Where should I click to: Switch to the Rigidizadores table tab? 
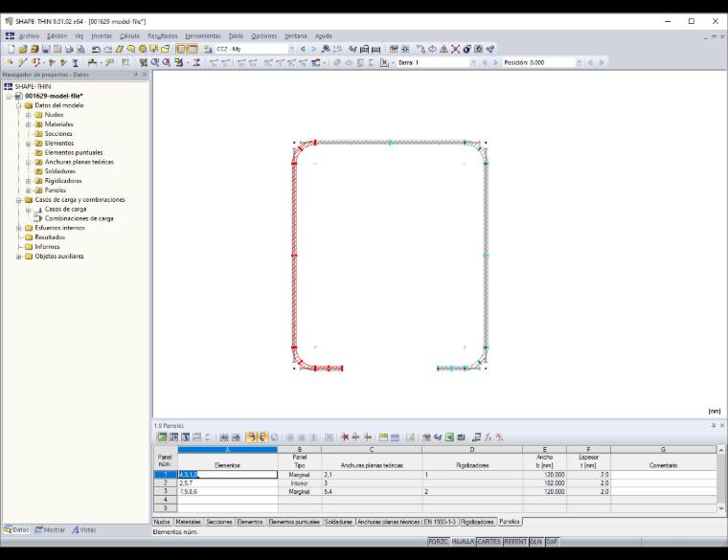tap(477, 522)
